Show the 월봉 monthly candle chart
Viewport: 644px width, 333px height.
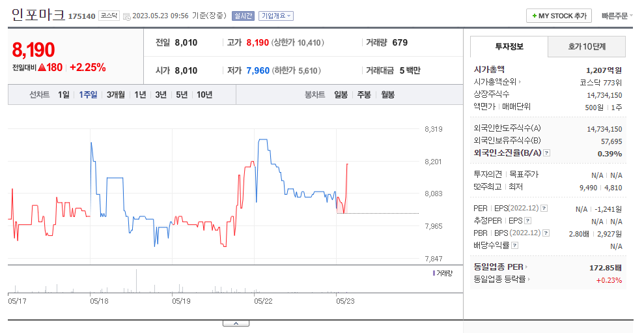point(387,94)
